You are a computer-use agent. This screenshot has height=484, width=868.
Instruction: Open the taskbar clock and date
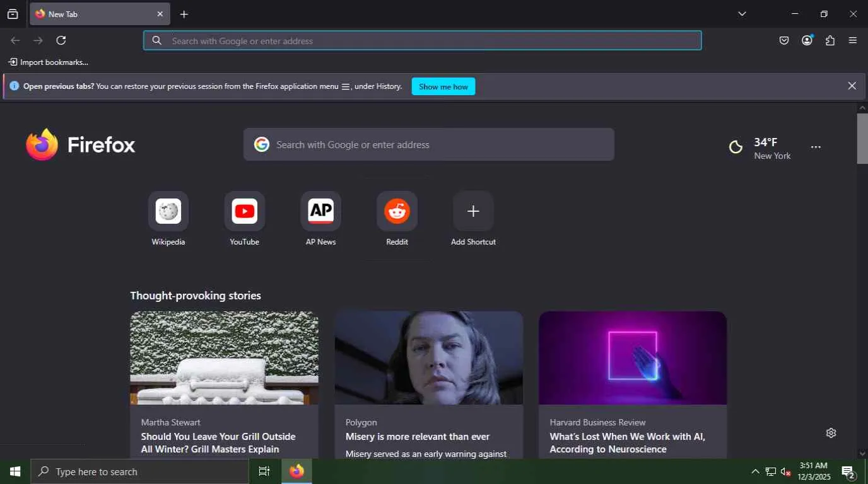[814, 471]
